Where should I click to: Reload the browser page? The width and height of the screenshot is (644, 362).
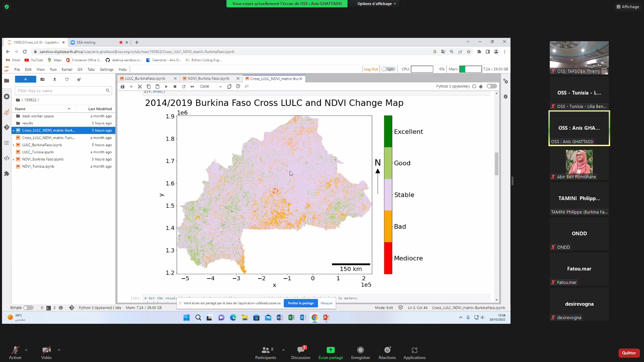tap(24, 52)
